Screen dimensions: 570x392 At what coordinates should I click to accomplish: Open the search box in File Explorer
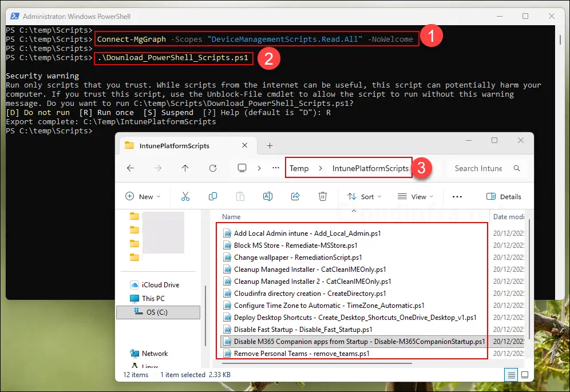pyautogui.click(x=478, y=168)
